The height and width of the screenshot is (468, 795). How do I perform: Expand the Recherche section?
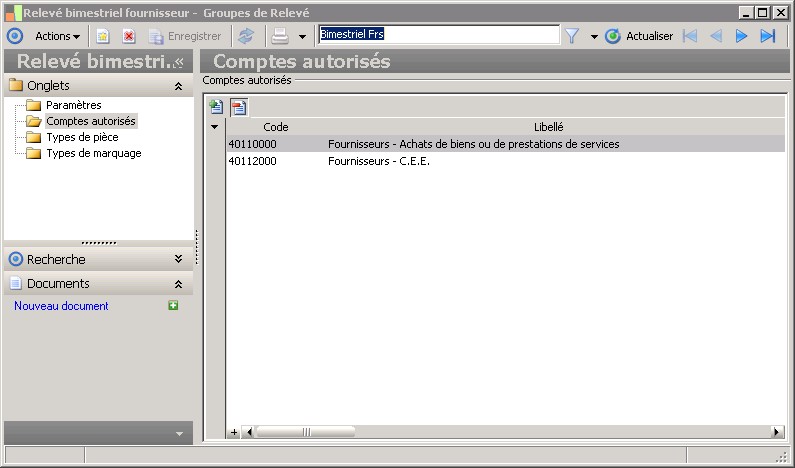click(x=178, y=259)
